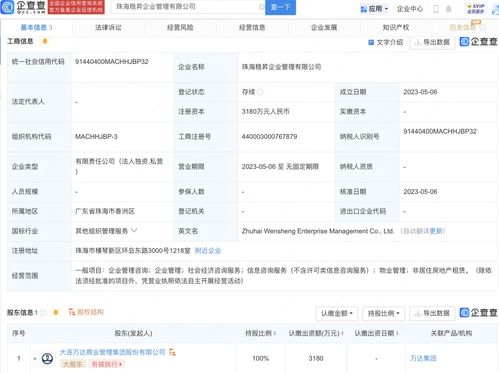Open 大连万达商业管理集团股份有限公司 shareholder link
This screenshot has height=373, width=499.
[x=112, y=352]
